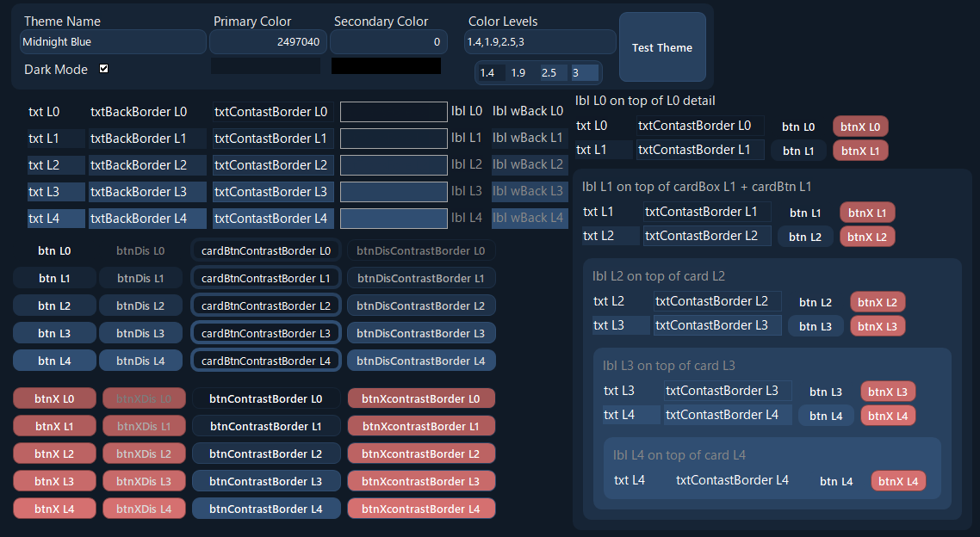This screenshot has width=980, height=537.
Task: Click the red btnXcontrastBorder L4 button
Action: pyautogui.click(x=421, y=509)
